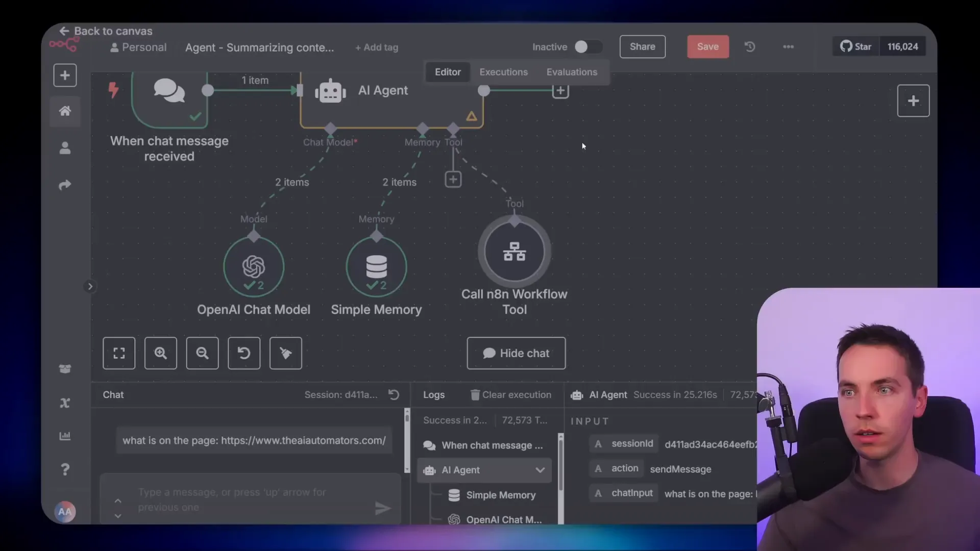Image resolution: width=980 pixels, height=551 pixels.
Task: Click the plus under the Tool connector
Action: [x=453, y=180]
